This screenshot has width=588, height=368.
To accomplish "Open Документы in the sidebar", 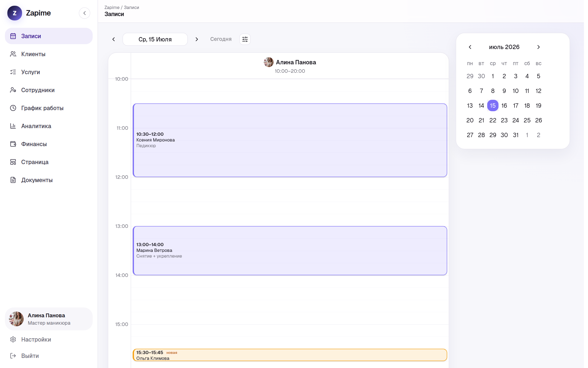I will point(49,180).
